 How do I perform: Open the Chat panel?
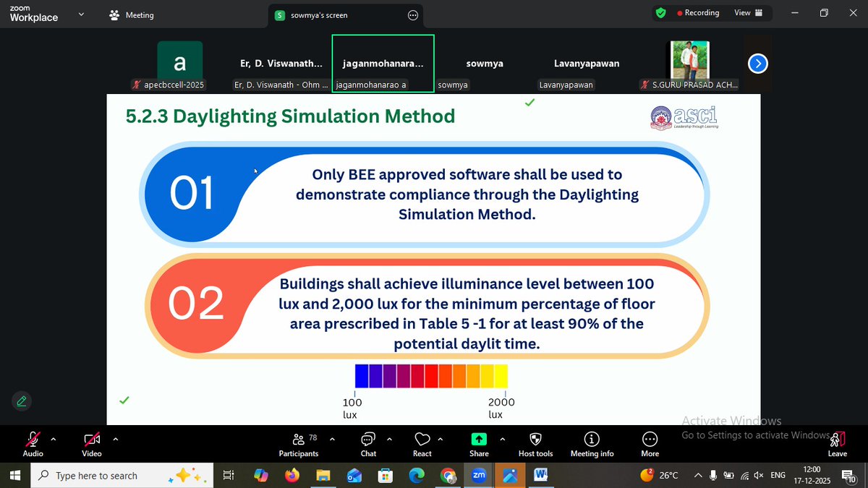368,443
